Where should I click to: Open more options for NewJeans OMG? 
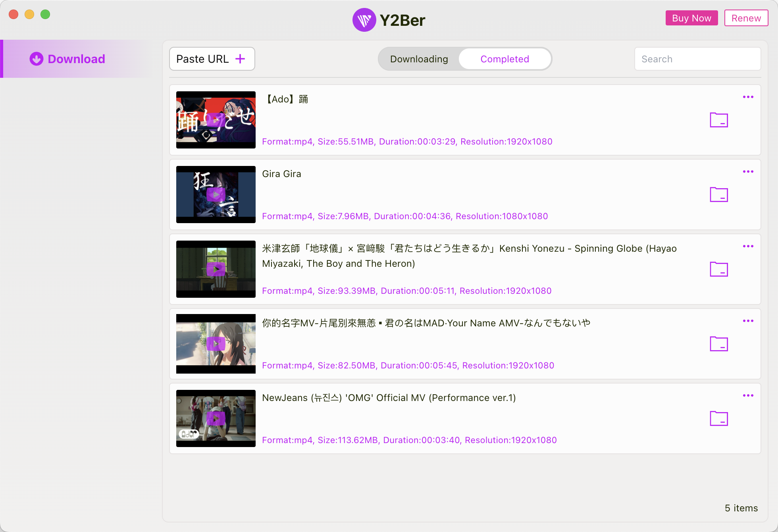[x=748, y=395]
